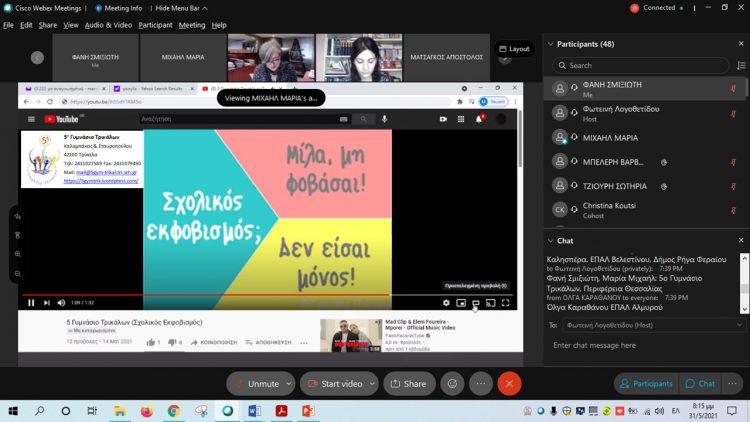Open more options in meeting controls

coord(481,384)
